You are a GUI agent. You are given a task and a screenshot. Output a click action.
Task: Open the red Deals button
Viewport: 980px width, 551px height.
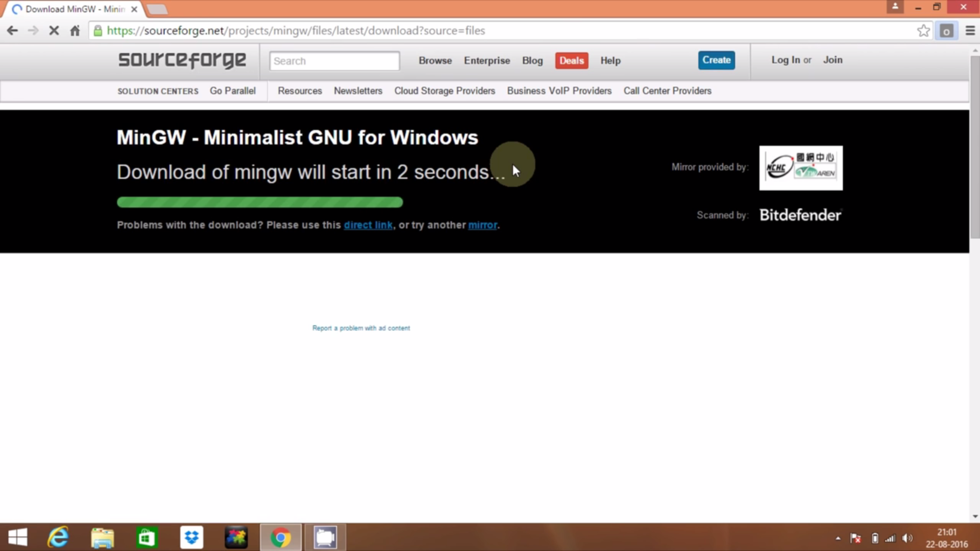pos(571,61)
